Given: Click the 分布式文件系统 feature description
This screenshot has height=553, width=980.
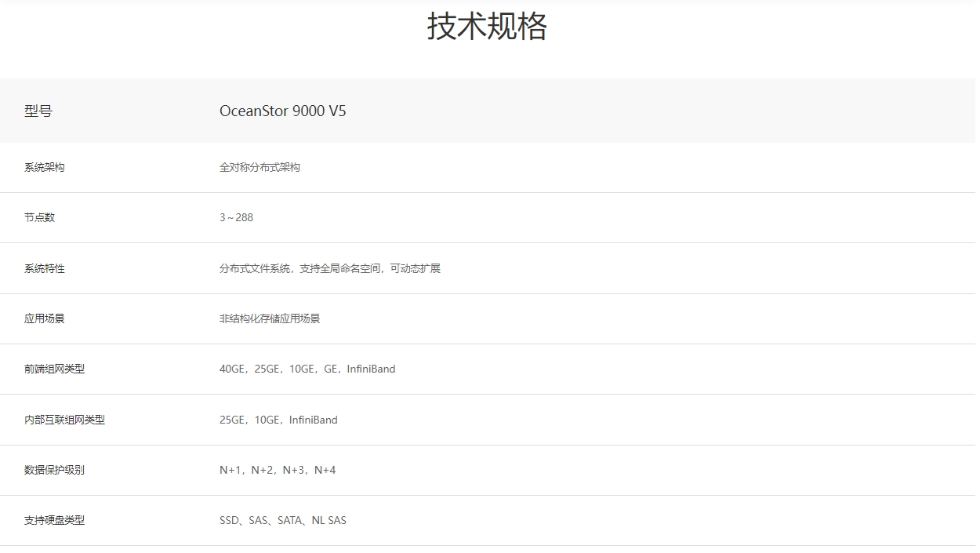Looking at the screenshot, I should tap(330, 268).
